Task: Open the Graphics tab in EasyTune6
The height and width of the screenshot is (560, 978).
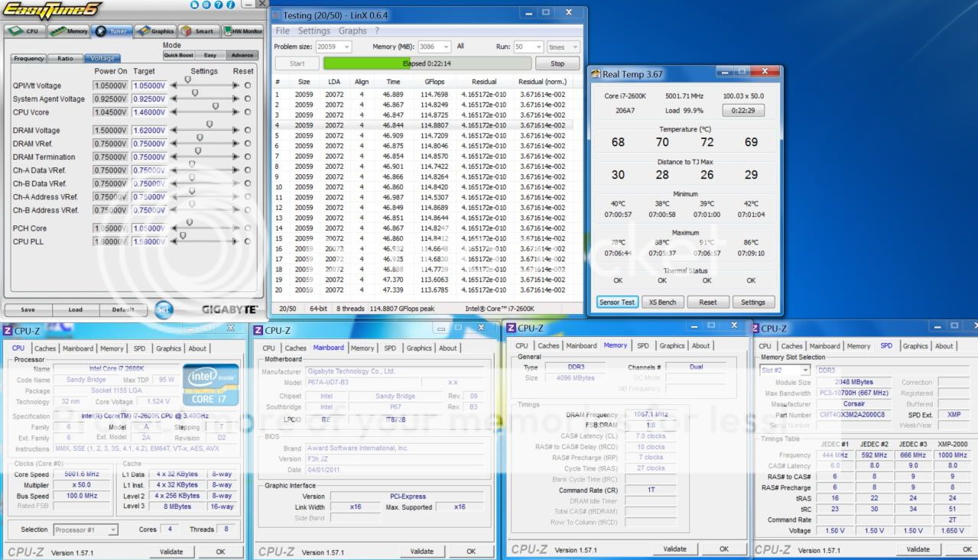Action: click(x=155, y=31)
